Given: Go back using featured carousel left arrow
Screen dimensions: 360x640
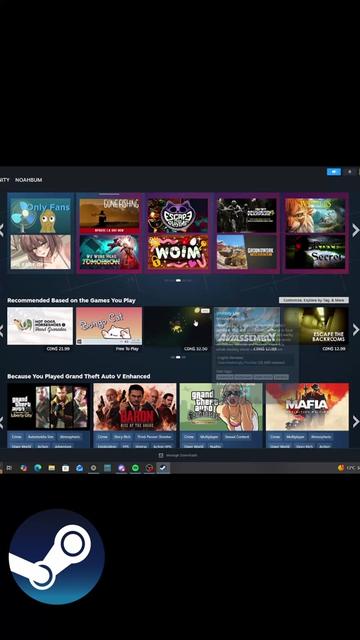Looking at the screenshot, I should pyautogui.click(x=2, y=230).
